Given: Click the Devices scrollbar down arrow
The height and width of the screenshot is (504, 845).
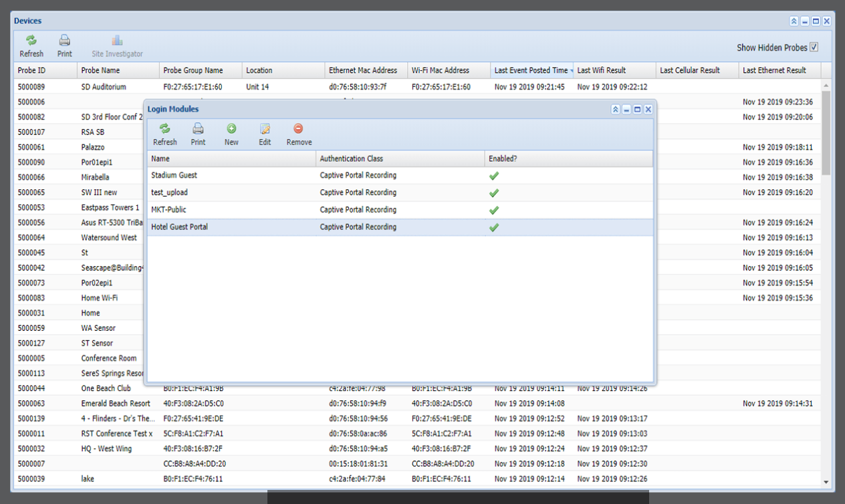Looking at the screenshot, I should [826, 481].
